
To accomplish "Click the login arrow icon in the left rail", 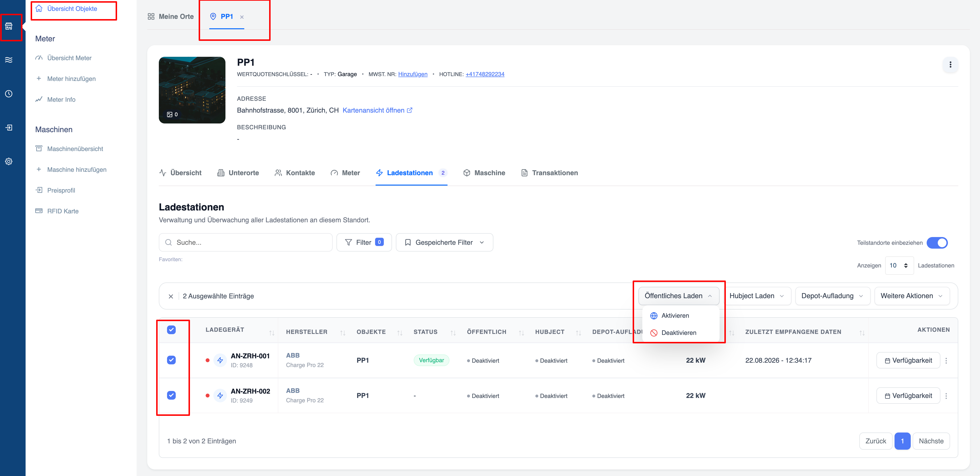I will pos(9,128).
